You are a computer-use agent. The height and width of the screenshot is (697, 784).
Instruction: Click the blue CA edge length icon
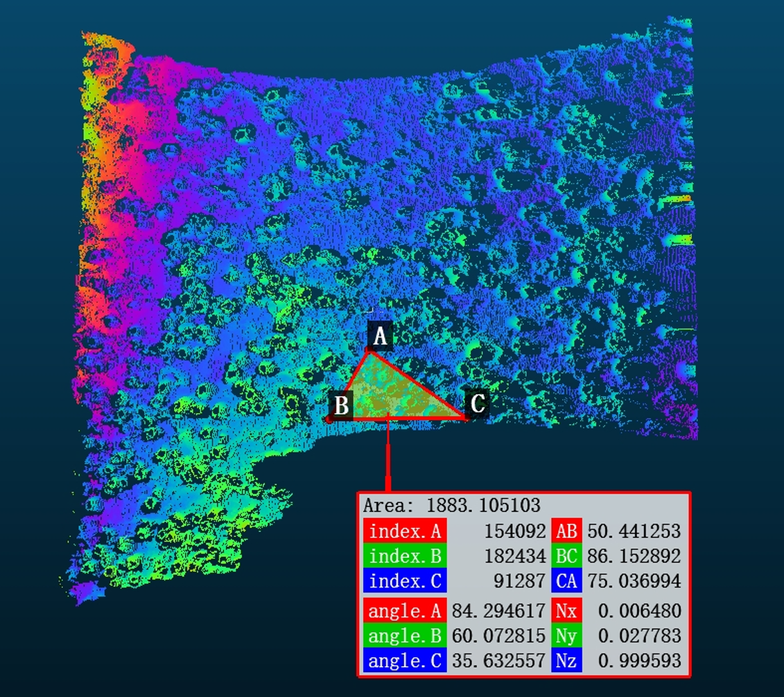tap(568, 581)
